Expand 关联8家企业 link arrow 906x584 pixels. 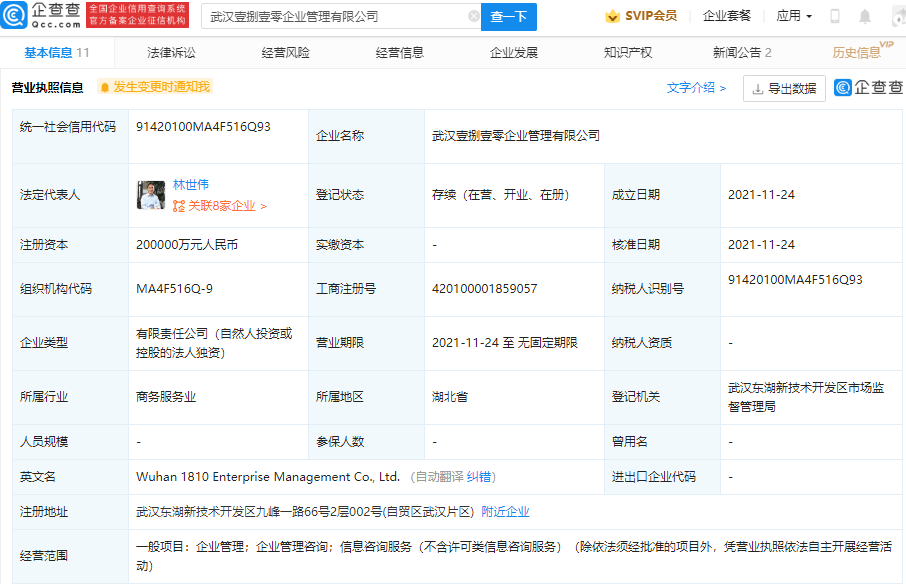pyautogui.click(x=263, y=206)
